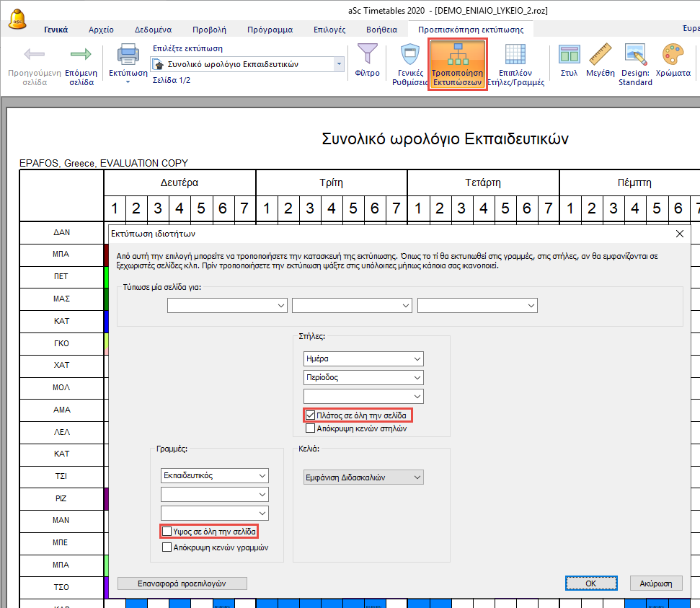700x608 pixels.
Task: Switch to the Δεδομένα ribbon tab
Action: pos(153,30)
